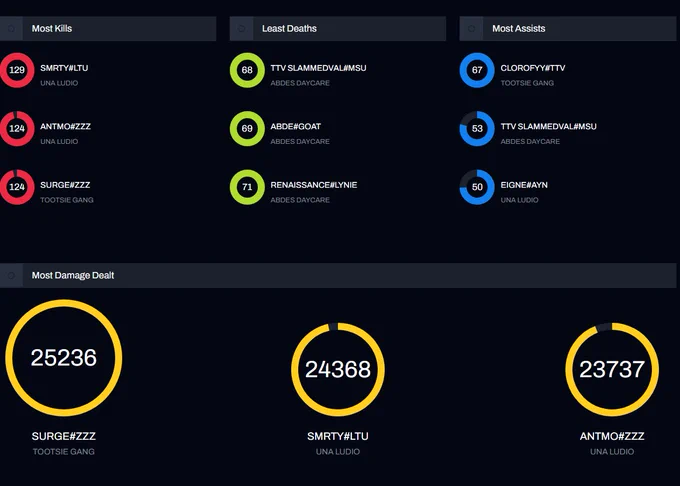The height and width of the screenshot is (486, 680).
Task: Click ABDE#GOAT player name
Action: [x=296, y=127]
